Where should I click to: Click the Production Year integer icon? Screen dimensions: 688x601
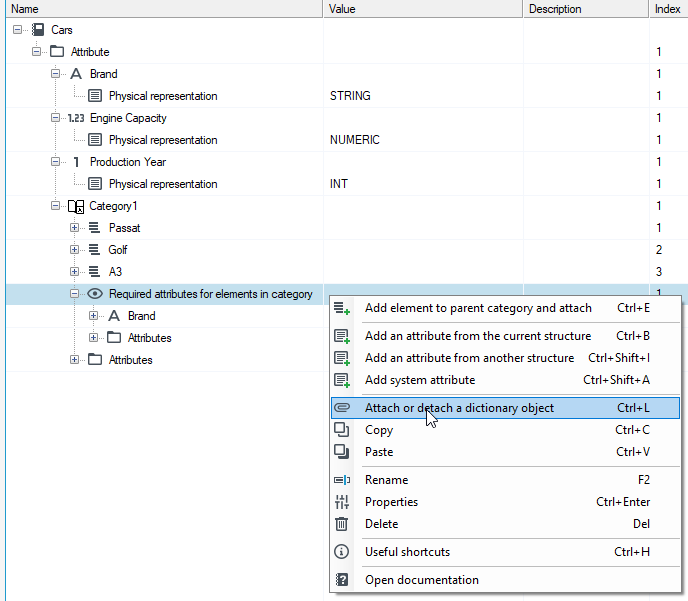point(76,162)
